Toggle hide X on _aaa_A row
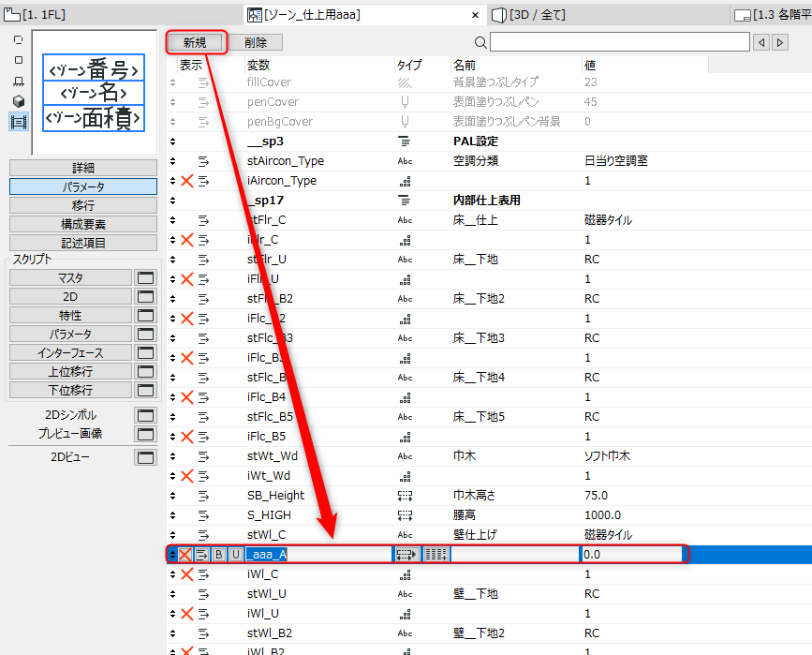 coord(185,555)
